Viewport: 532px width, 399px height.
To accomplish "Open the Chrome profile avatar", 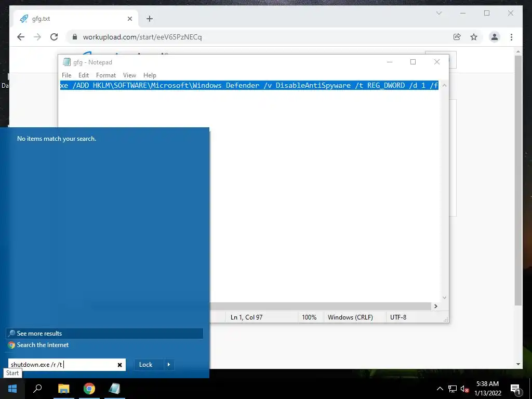I will (495, 37).
